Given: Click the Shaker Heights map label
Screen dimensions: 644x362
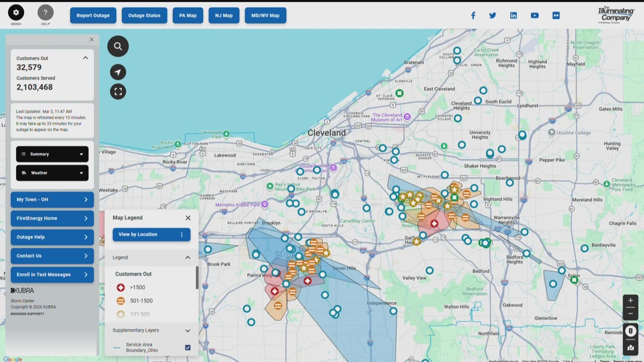Looking at the screenshot, I should 480,166.
